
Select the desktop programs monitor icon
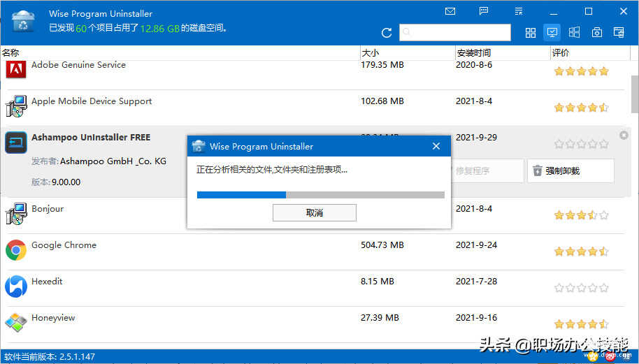click(552, 33)
